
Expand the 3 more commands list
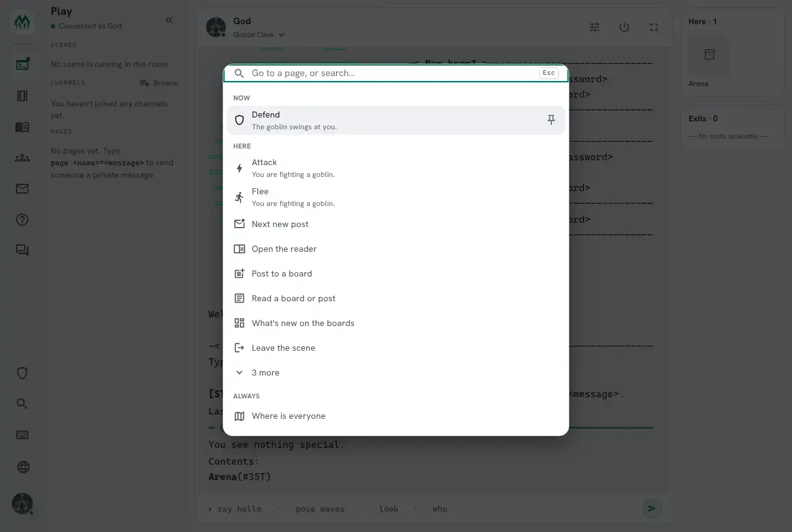click(x=395, y=372)
